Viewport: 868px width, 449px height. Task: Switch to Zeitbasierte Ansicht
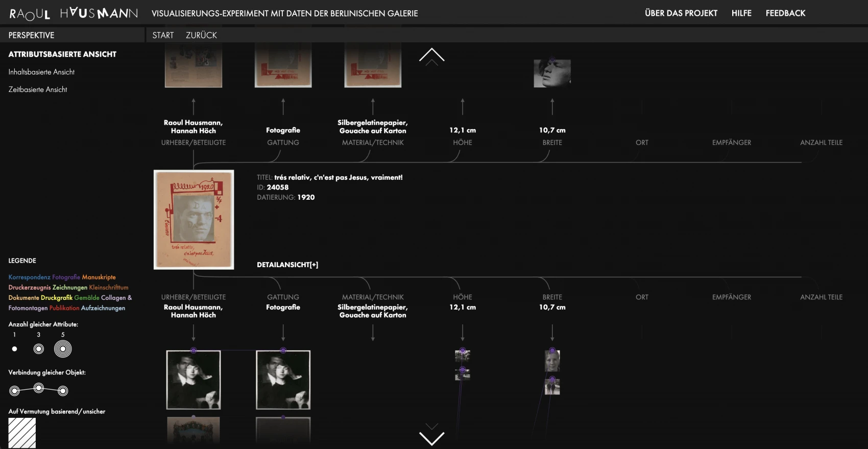pos(38,89)
